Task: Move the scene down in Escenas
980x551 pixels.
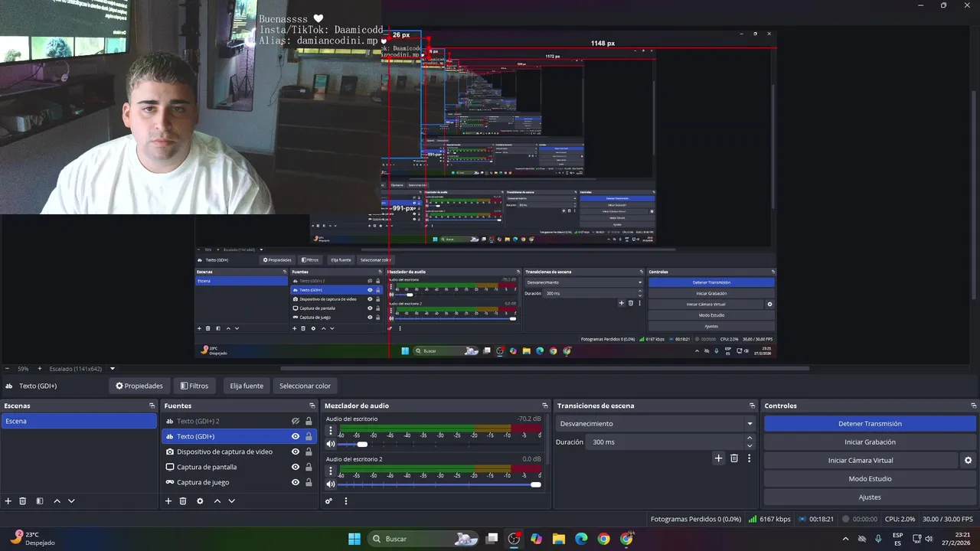Action: point(71,501)
